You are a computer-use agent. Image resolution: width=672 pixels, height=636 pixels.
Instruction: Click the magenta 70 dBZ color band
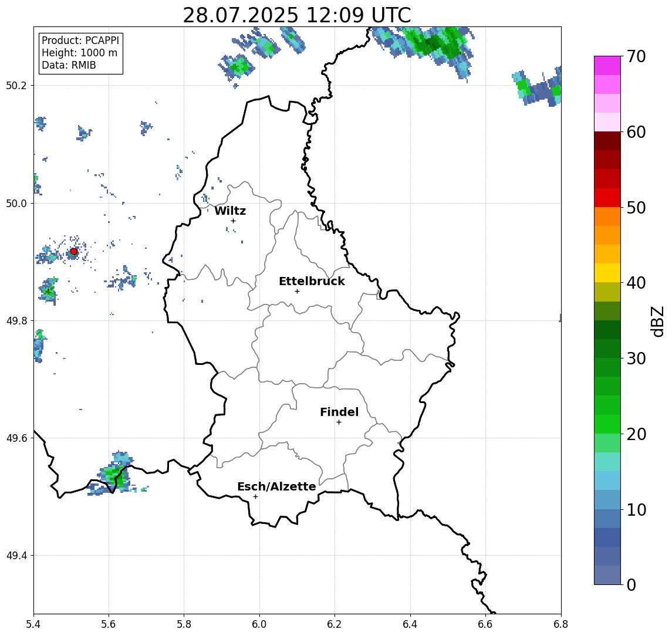pyautogui.click(x=607, y=66)
